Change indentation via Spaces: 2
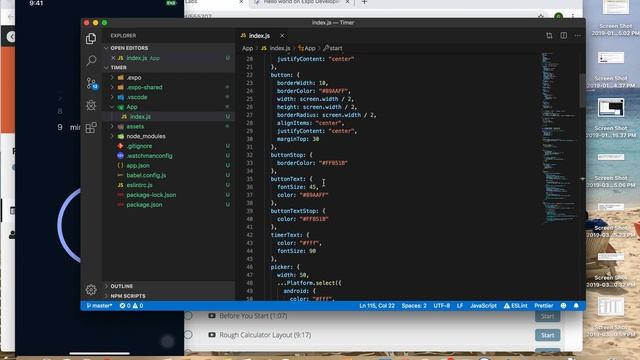The height and width of the screenshot is (360, 640). coord(414,305)
